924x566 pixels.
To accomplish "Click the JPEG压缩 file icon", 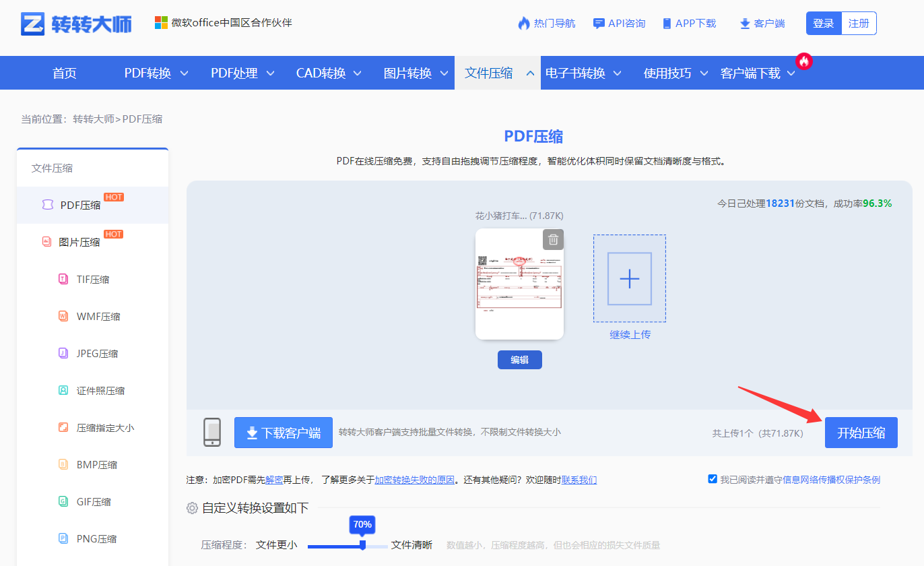I will tap(63, 353).
